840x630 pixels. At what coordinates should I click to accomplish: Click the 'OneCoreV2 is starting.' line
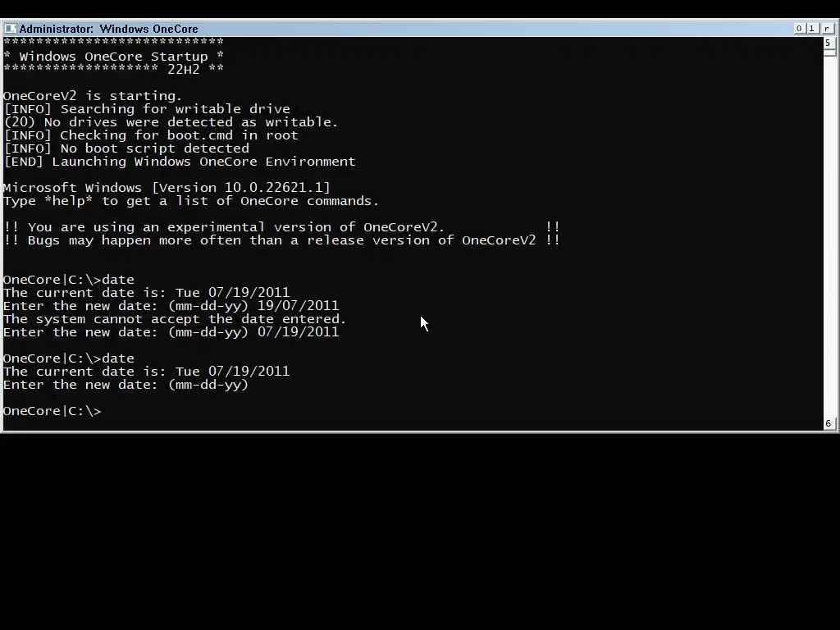93,96
